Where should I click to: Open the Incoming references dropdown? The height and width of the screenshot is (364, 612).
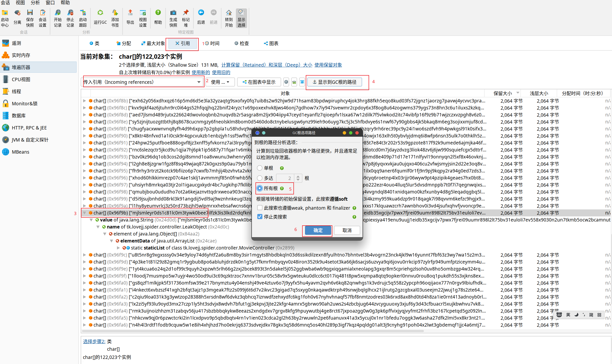pyautogui.click(x=199, y=82)
